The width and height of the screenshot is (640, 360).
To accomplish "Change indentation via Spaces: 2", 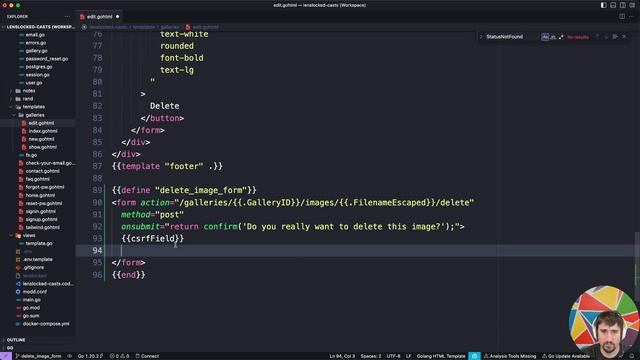I will point(371,356).
